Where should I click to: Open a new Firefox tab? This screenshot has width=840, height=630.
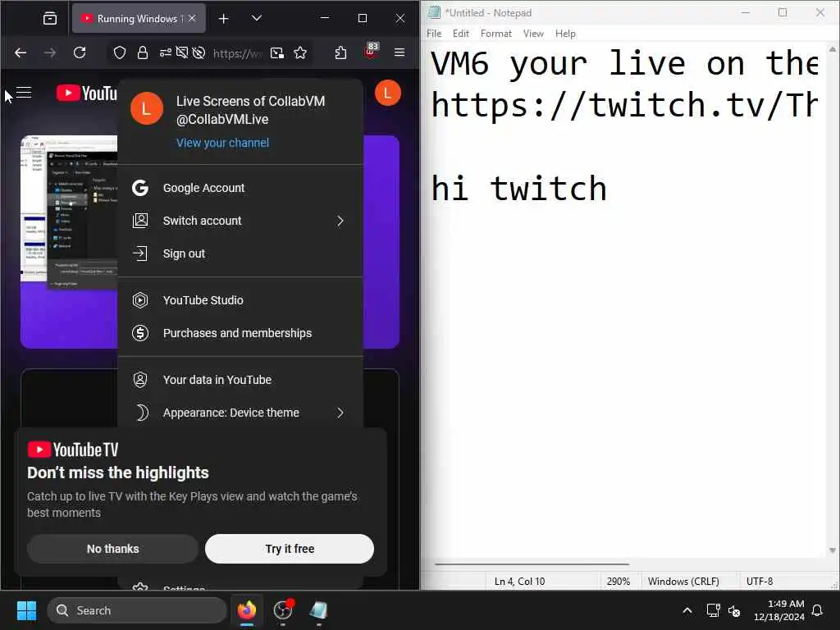pos(223,19)
